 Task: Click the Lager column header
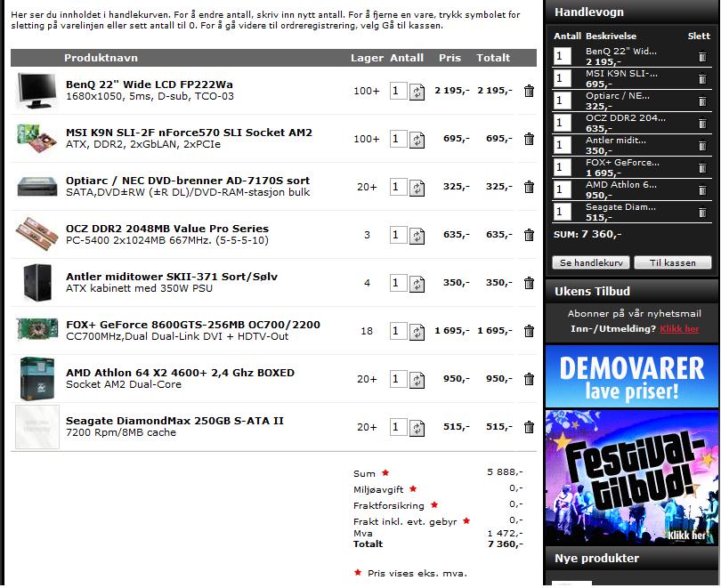click(x=367, y=58)
